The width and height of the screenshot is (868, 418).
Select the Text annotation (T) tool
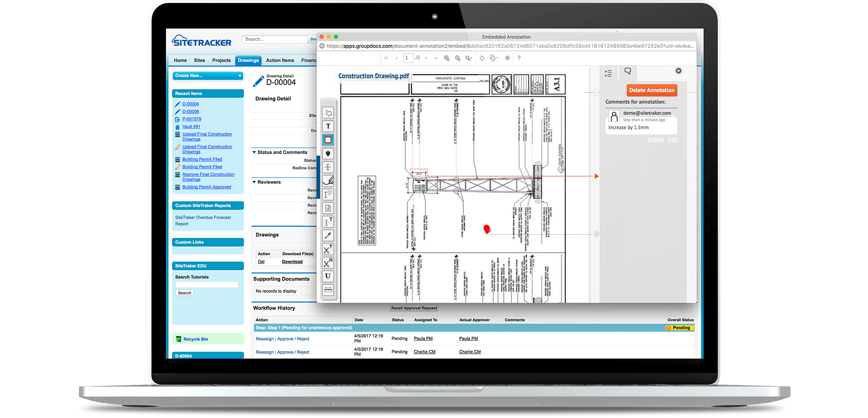[x=328, y=127]
